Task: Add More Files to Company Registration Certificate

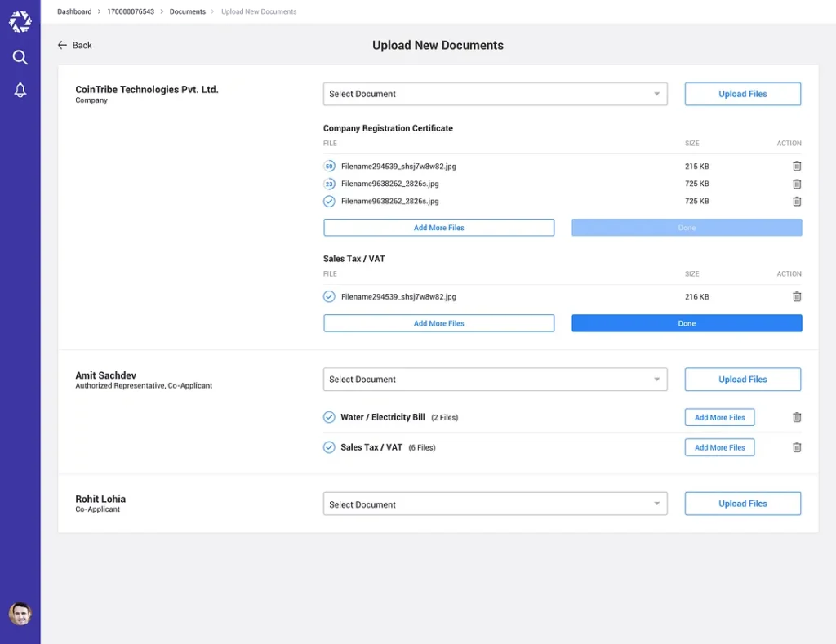Action: click(x=438, y=228)
